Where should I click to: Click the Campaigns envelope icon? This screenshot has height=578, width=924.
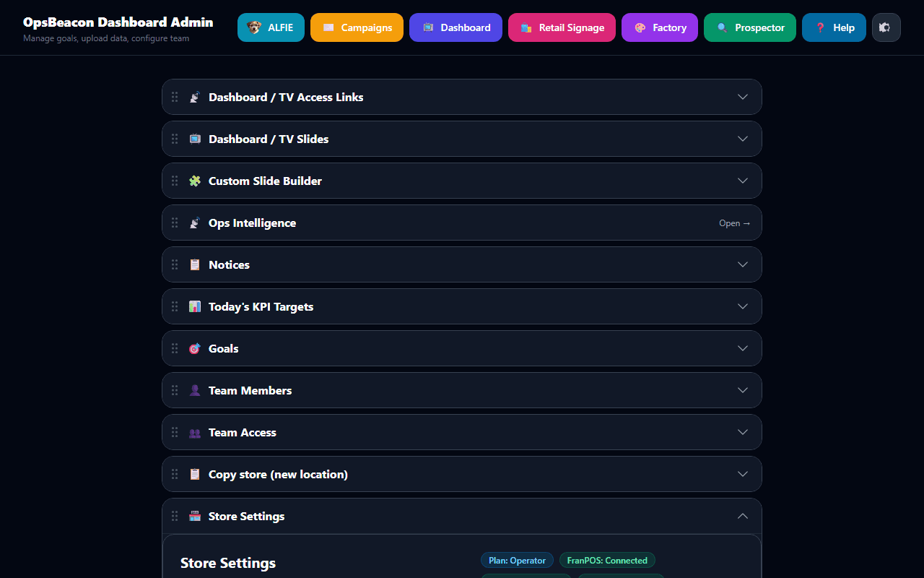(x=328, y=27)
